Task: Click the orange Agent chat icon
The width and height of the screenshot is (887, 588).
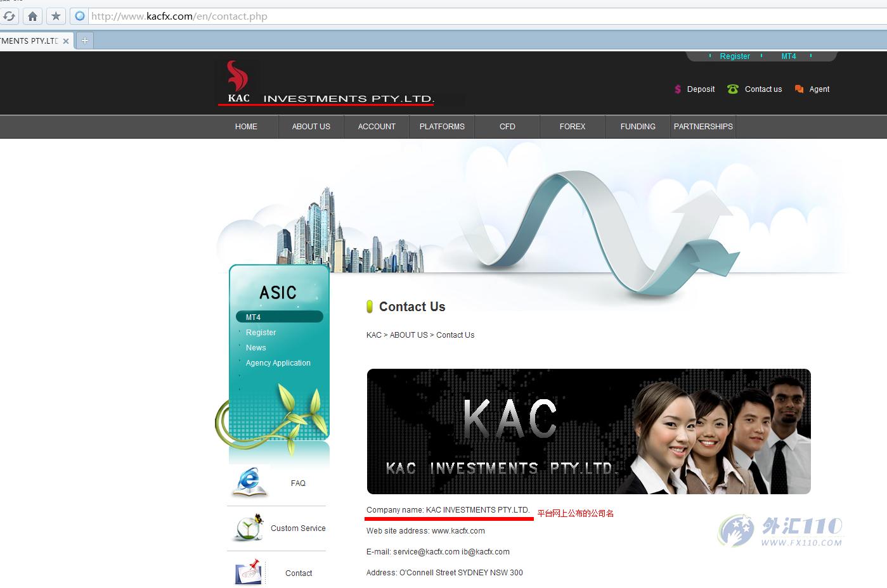Action: [799, 89]
